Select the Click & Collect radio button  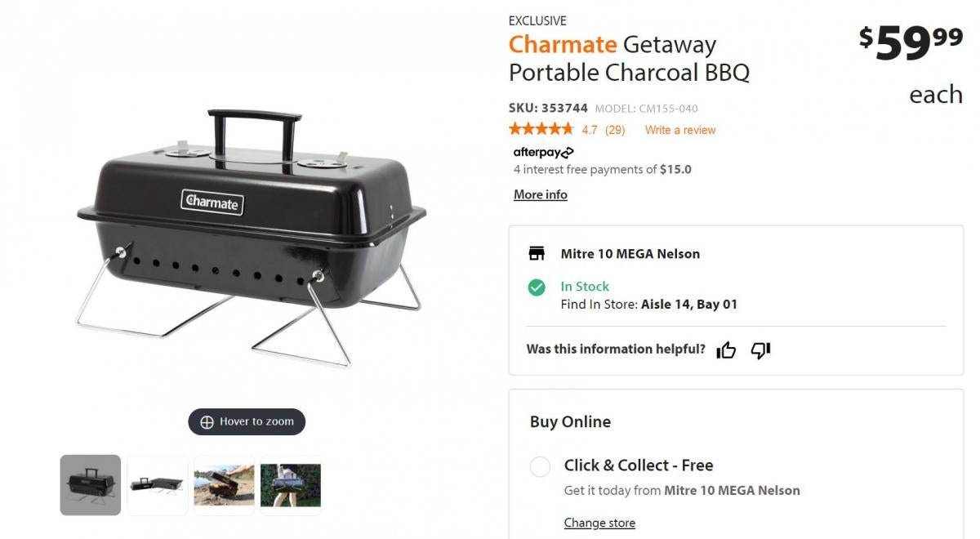click(x=540, y=466)
